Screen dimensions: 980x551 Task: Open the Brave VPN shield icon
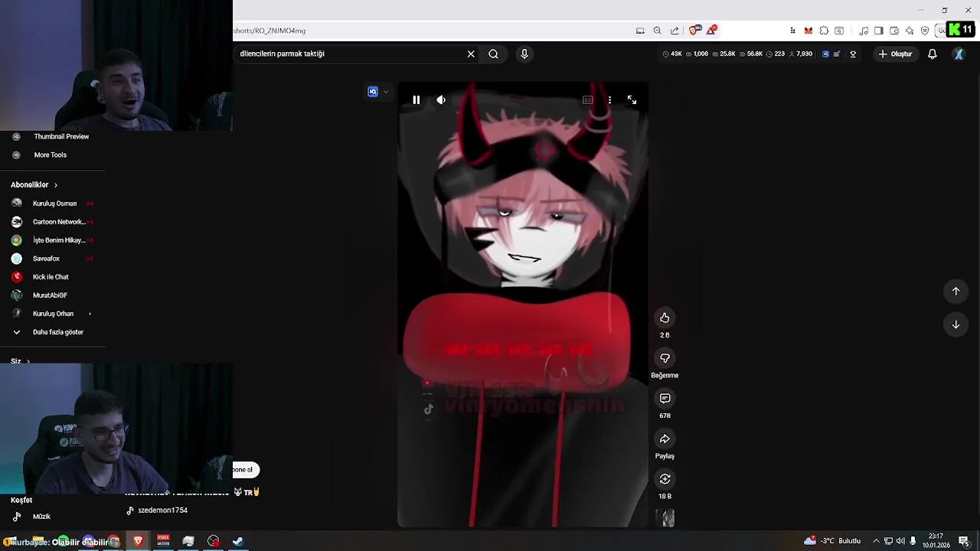point(925,31)
